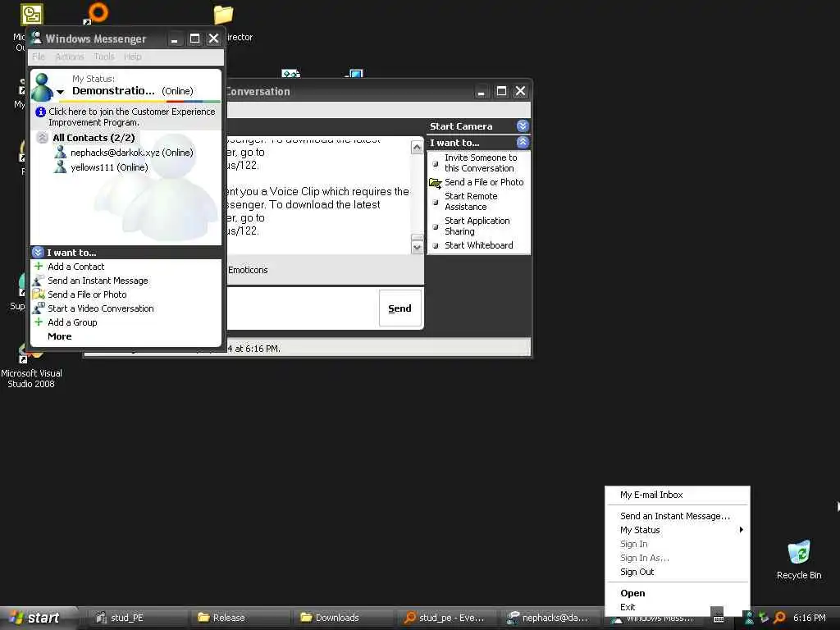
Task: Click Start Application Sharing link
Action: pyautogui.click(x=477, y=226)
